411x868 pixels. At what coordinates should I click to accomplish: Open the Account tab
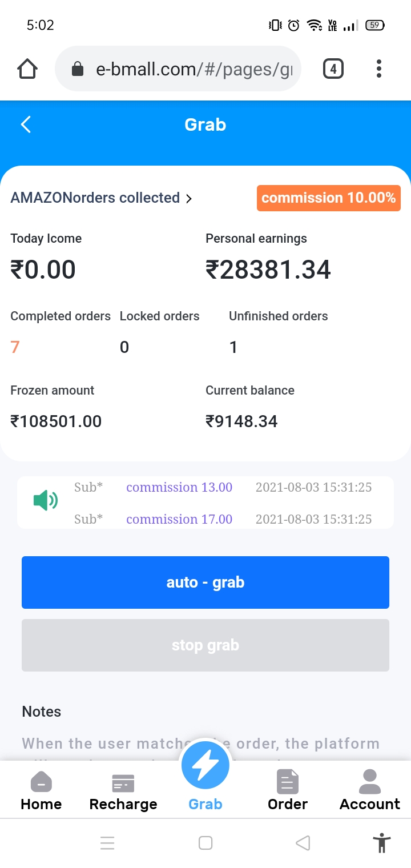tap(370, 791)
